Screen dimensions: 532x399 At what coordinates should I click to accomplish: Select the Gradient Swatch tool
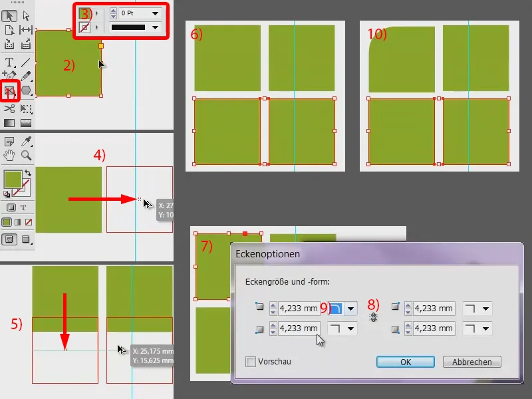[x=9, y=123]
